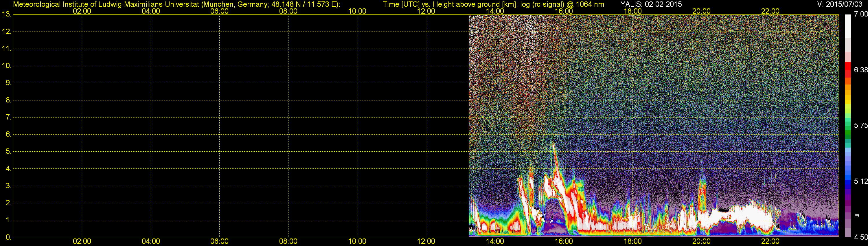The height and width of the screenshot is (246, 868).
Task: Click the Meteorological Institute of Ludwig-Maximilians-Universität title
Action: pos(176,4)
